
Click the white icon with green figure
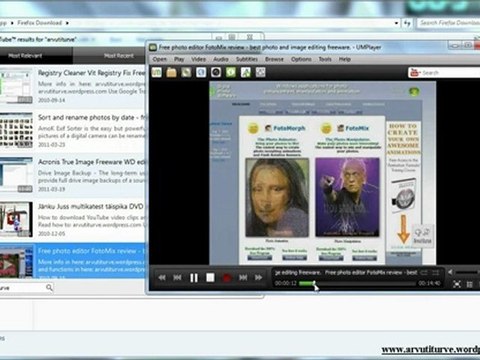click(246, 72)
